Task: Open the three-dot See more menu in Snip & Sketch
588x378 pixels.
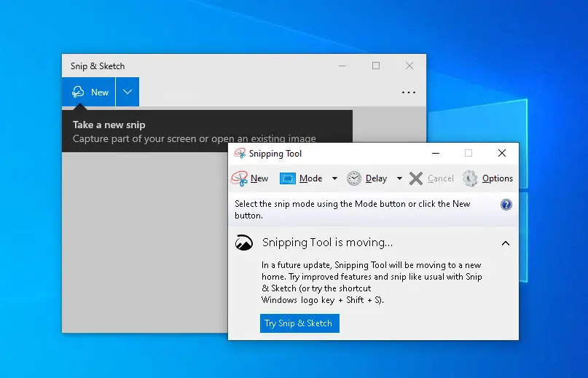Action: [408, 92]
